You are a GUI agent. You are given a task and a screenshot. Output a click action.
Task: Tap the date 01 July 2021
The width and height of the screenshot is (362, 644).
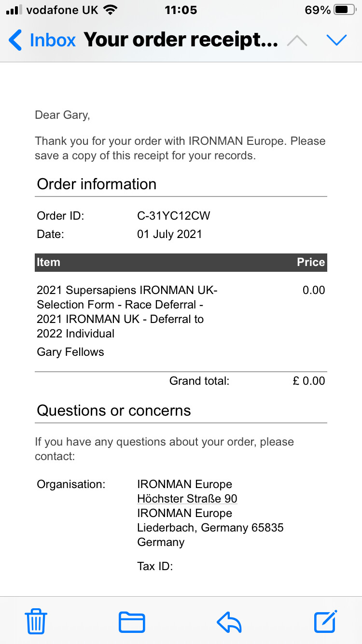coord(169,234)
